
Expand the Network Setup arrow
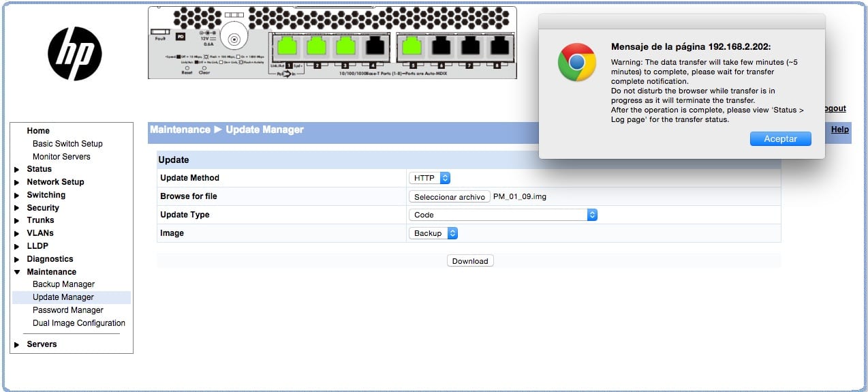pyautogui.click(x=17, y=182)
